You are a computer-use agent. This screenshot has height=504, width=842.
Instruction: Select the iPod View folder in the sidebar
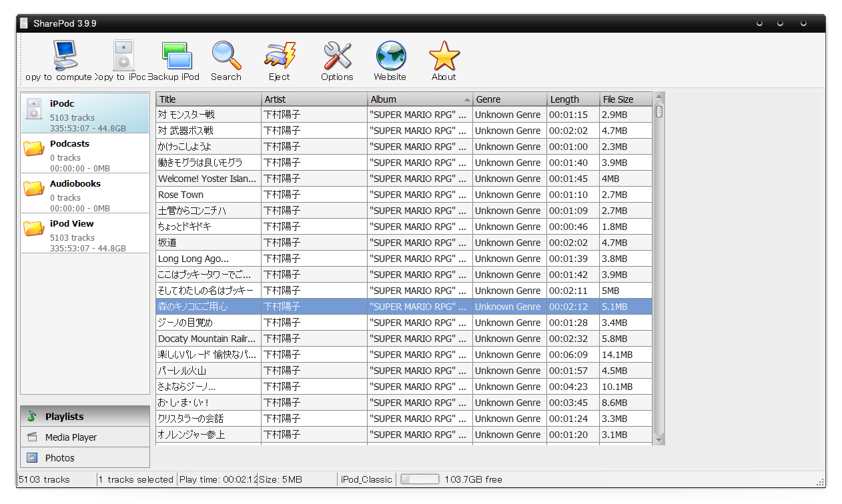pos(85,233)
